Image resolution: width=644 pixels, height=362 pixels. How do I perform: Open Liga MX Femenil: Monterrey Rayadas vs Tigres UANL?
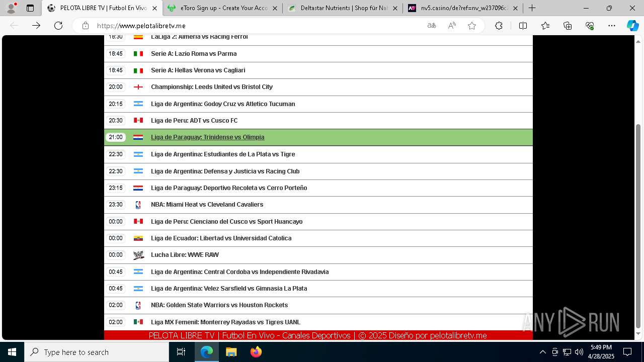(x=225, y=322)
